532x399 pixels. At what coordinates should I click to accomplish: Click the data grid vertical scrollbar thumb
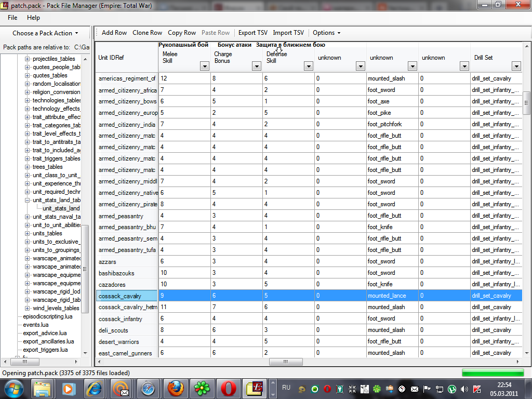[527, 103]
